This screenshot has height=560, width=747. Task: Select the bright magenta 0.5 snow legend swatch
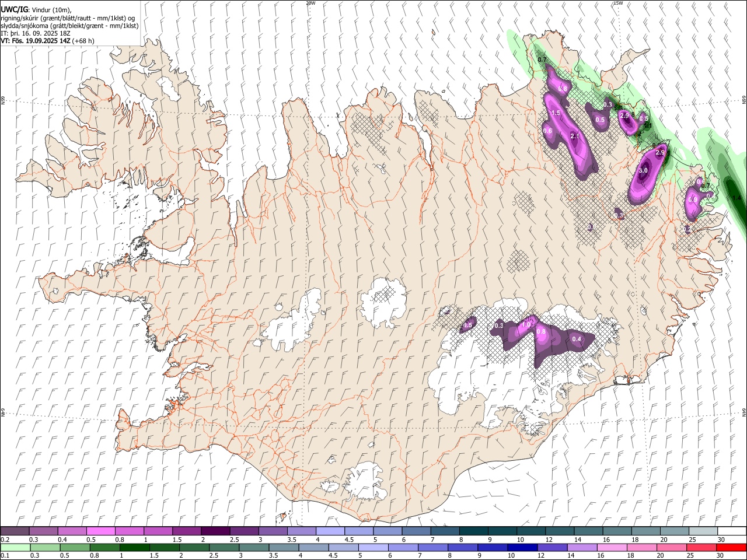pyautogui.click(x=100, y=531)
